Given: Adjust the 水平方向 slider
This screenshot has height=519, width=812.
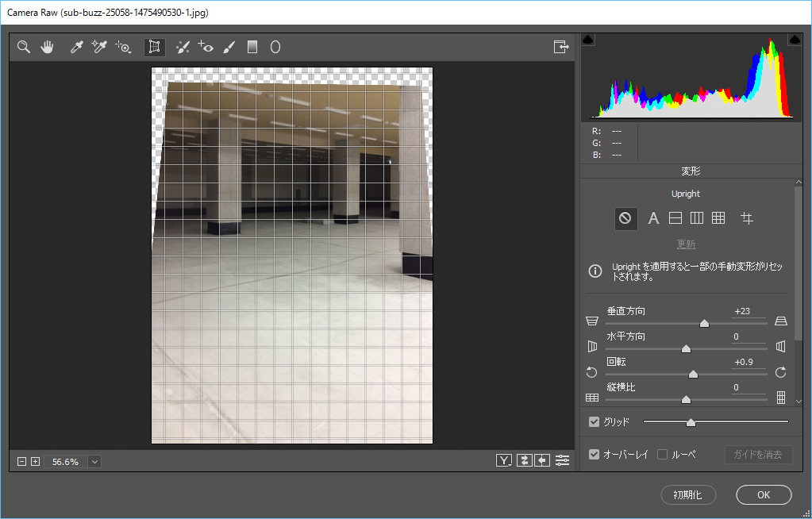Looking at the screenshot, I should 686,348.
